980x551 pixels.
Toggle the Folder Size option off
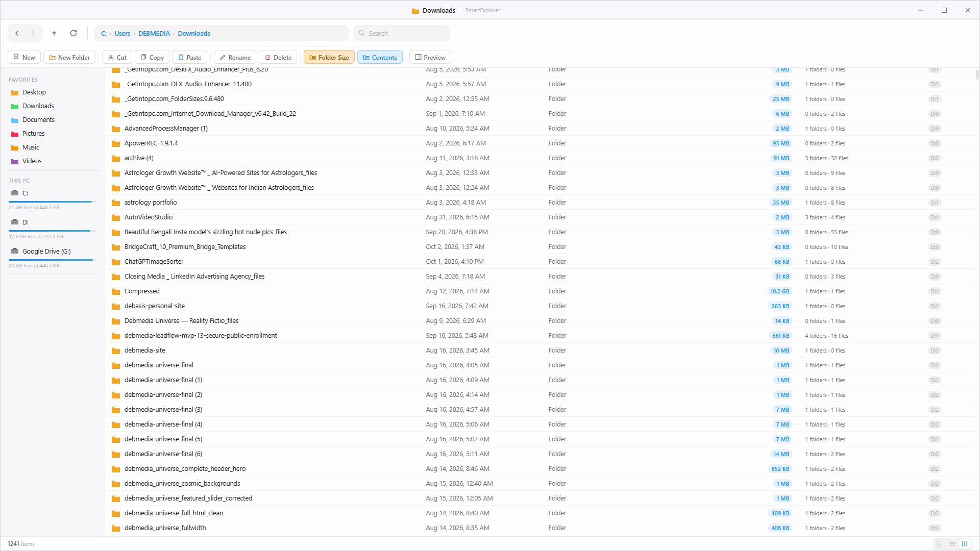[329, 57]
